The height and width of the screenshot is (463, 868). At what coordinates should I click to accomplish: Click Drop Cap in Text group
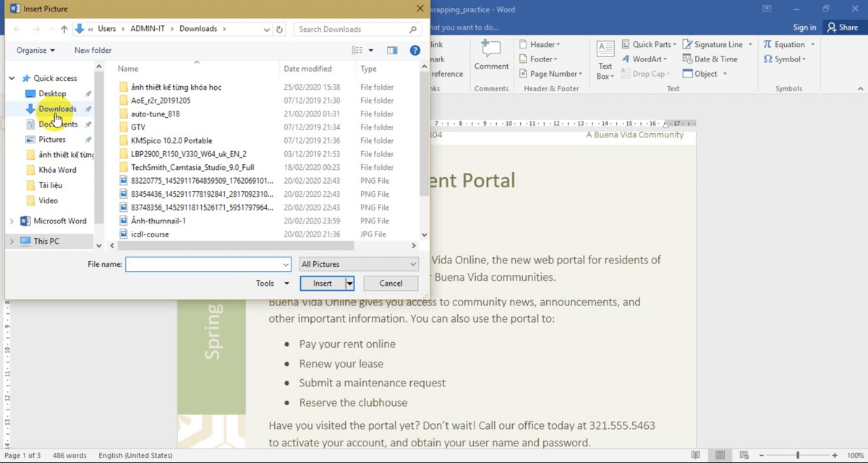[645, 74]
